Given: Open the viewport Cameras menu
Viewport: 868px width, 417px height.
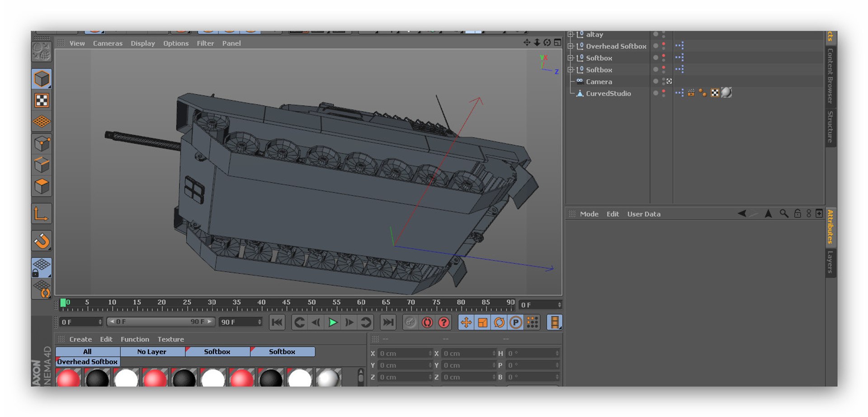Looking at the screenshot, I should (x=108, y=43).
